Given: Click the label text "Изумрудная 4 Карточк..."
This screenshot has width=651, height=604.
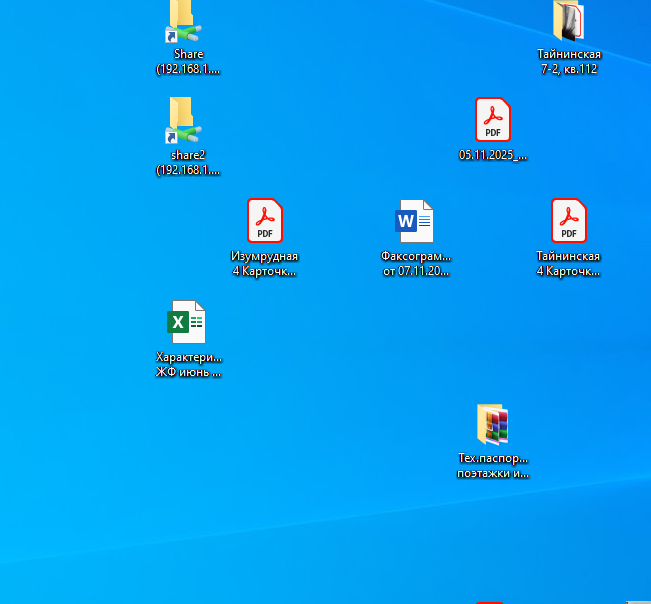Looking at the screenshot, I should coord(264,264).
